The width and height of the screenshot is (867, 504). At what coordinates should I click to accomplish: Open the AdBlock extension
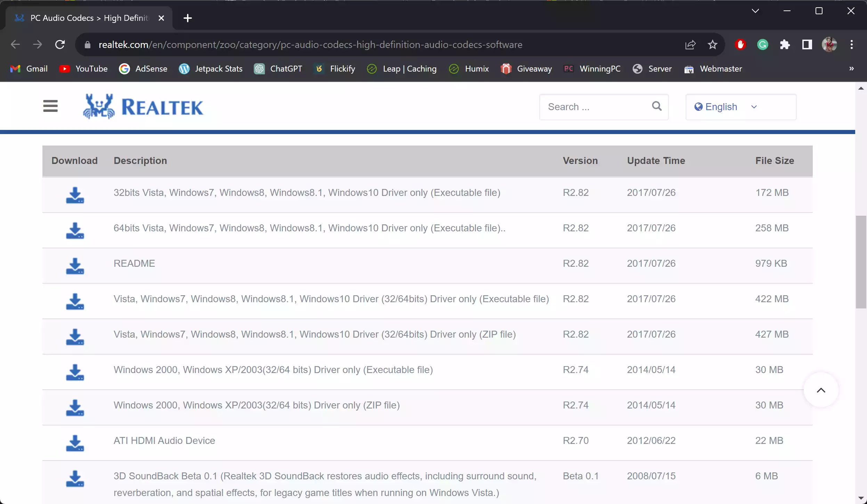coord(740,44)
